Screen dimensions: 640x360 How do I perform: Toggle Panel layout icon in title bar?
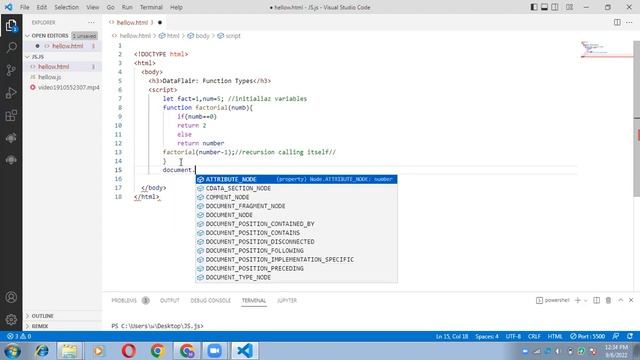coord(544,7)
